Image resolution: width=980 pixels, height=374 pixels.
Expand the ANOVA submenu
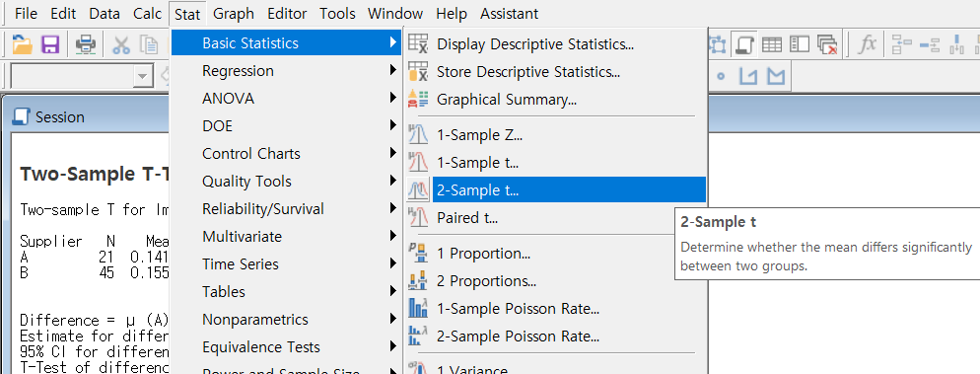click(x=286, y=99)
